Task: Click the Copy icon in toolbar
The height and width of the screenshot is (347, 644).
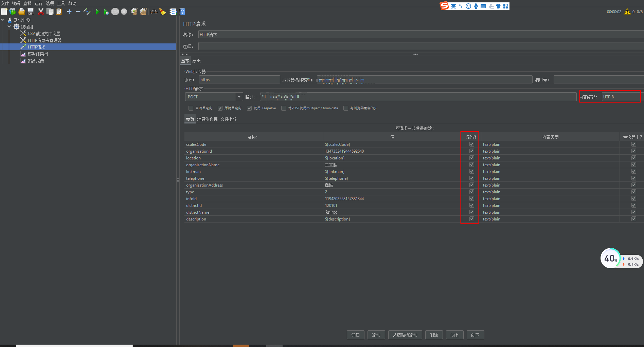Action: pyautogui.click(x=50, y=12)
